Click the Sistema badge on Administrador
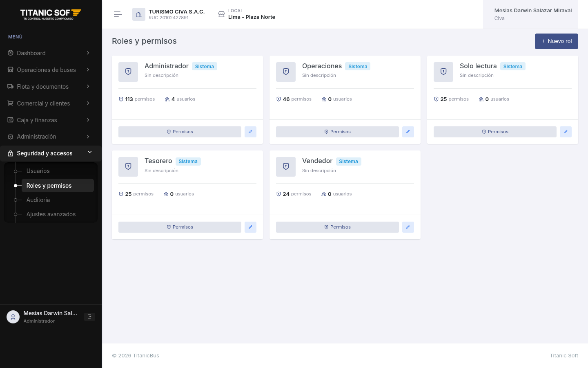Screen dimensions: 588x368 coord(205,67)
